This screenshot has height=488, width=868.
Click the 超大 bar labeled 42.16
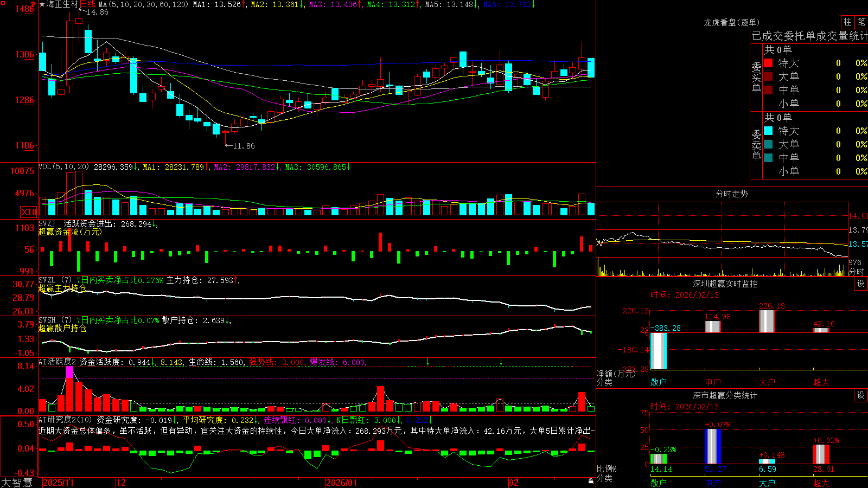tap(821, 330)
